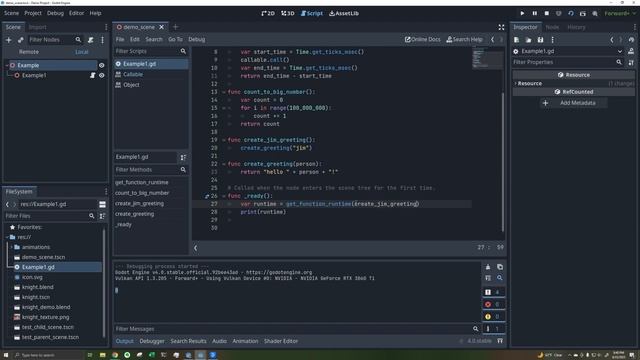Viewport: 640px width, 360px height.
Task: Collapse the Example node in the scene tree
Action: point(7,65)
